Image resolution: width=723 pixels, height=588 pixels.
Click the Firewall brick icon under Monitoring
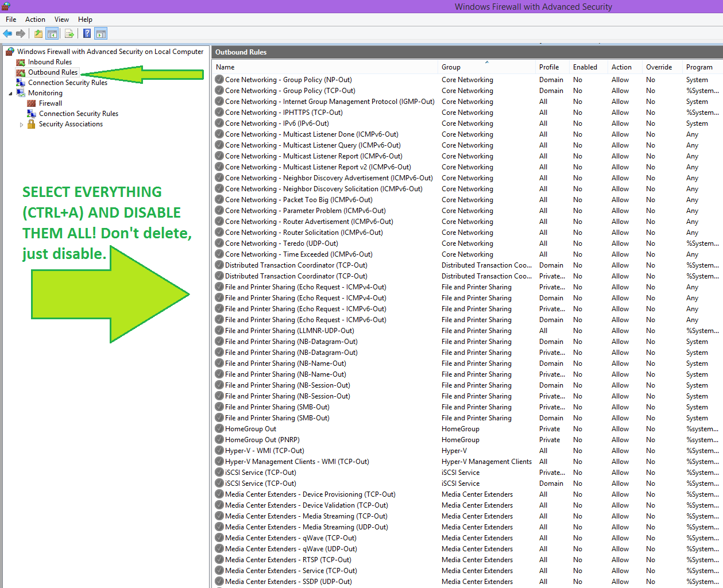[32, 103]
